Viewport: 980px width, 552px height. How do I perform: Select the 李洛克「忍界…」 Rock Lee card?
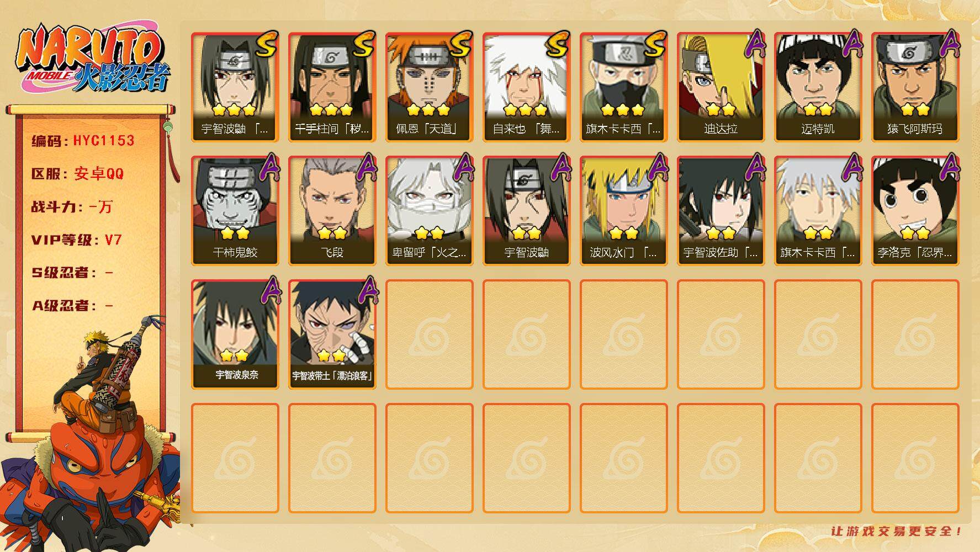coord(915,210)
